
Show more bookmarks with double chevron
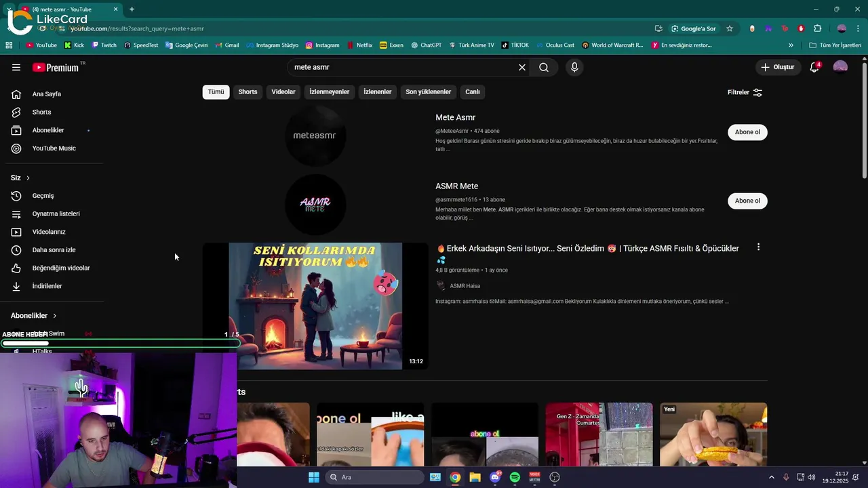tap(791, 45)
